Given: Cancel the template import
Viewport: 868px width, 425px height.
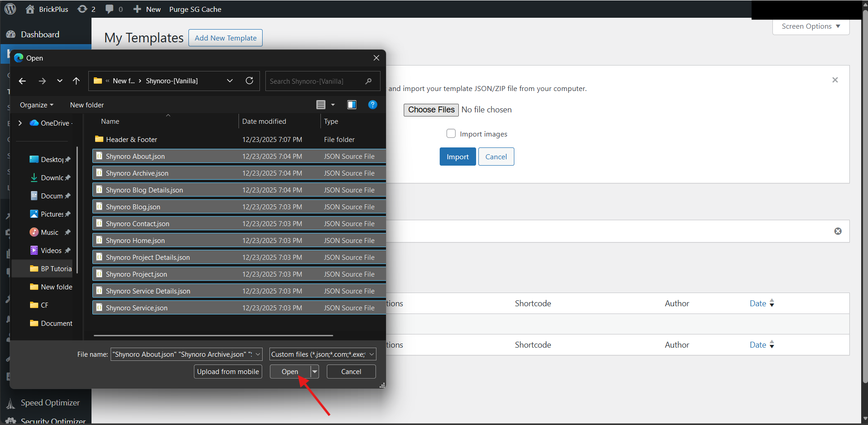Looking at the screenshot, I should pos(496,157).
